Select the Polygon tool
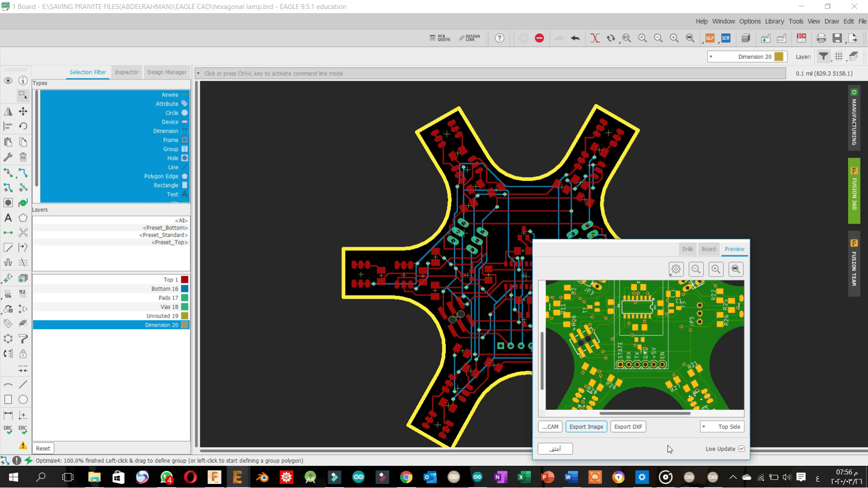 pyautogui.click(x=23, y=218)
